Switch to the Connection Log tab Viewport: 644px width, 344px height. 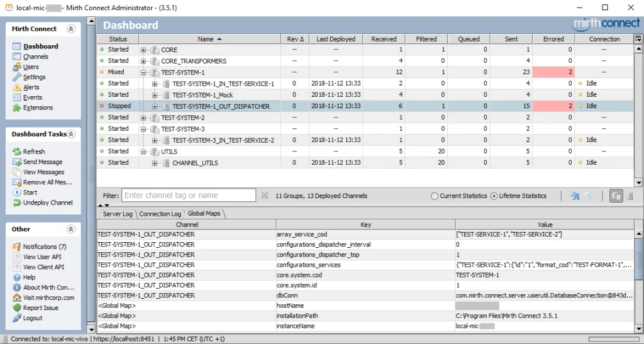tap(160, 214)
